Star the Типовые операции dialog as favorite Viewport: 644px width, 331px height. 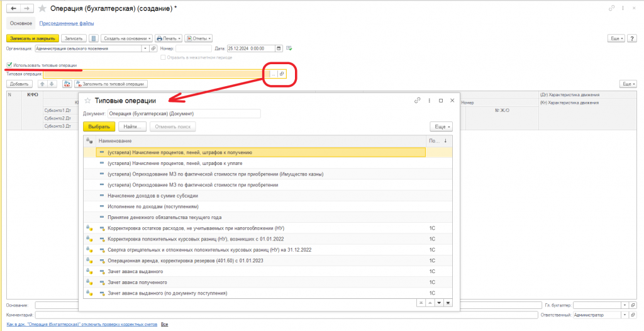point(87,100)
